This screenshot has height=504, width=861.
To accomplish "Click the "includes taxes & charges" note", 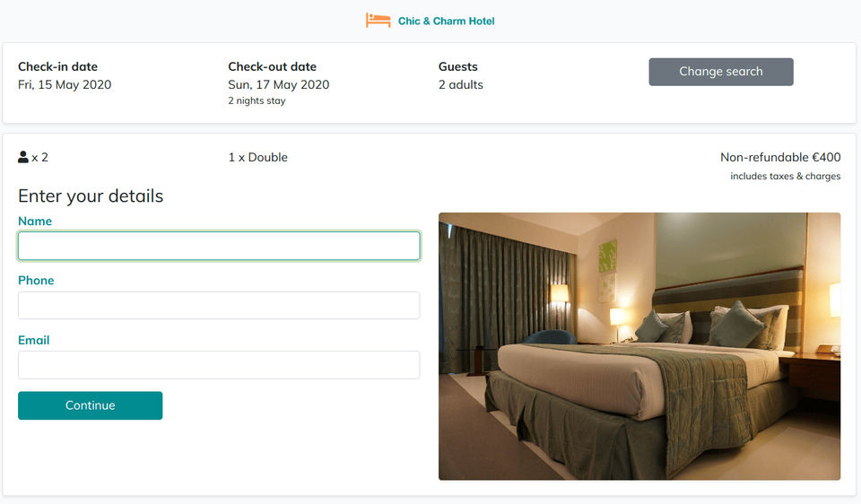I will click(x=785, y=177).
